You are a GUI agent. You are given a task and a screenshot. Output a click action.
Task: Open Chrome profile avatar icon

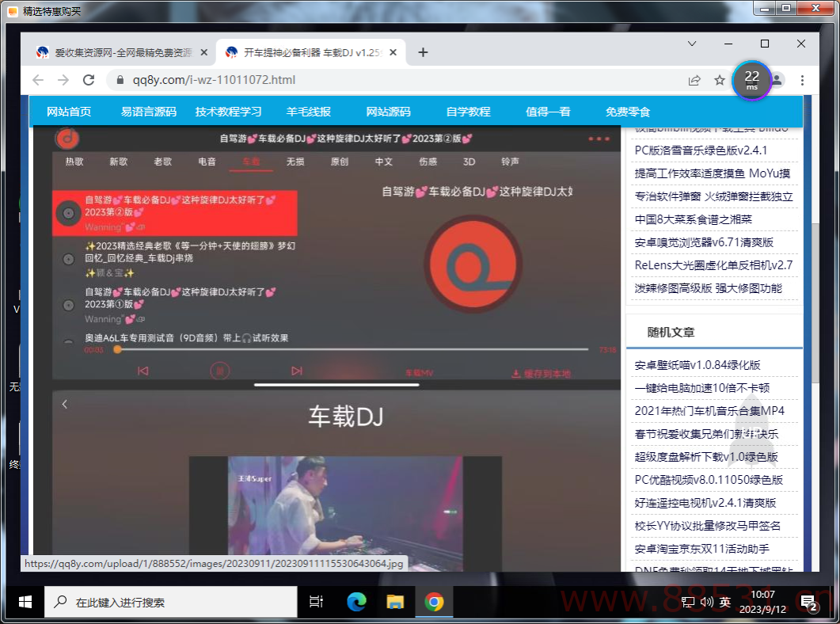click(x=777, y=80)
